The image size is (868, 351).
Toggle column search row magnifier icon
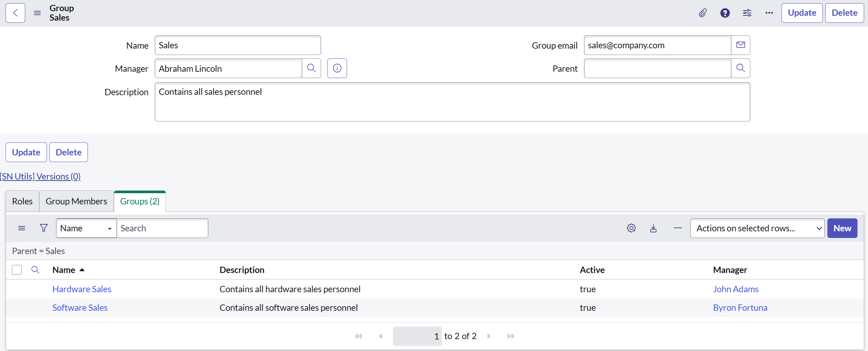35,270
